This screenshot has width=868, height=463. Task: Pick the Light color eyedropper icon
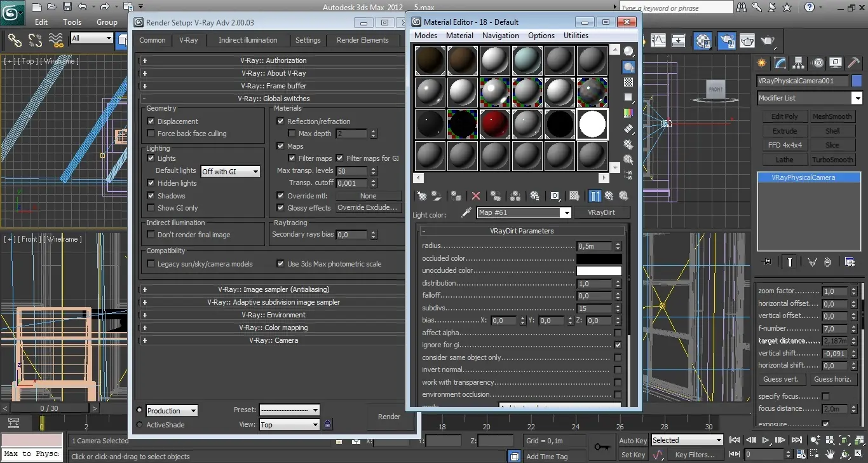click(x=466, y=212)
